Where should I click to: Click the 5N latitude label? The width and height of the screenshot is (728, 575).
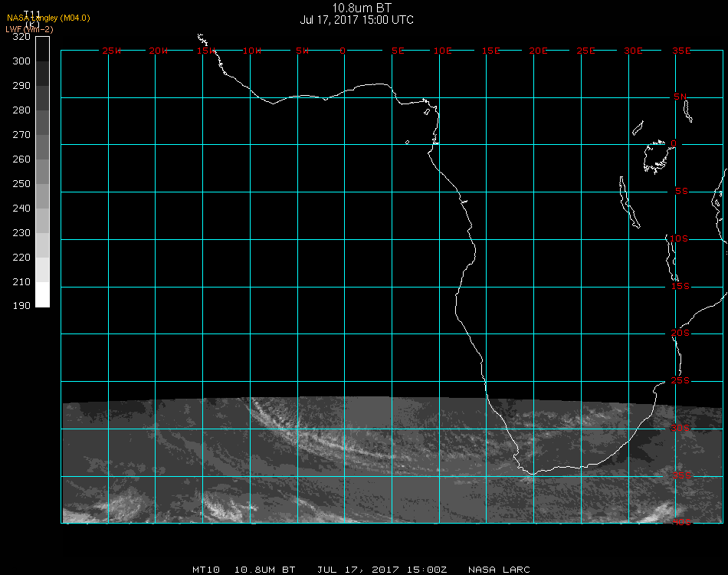click(x=680, y=97)
